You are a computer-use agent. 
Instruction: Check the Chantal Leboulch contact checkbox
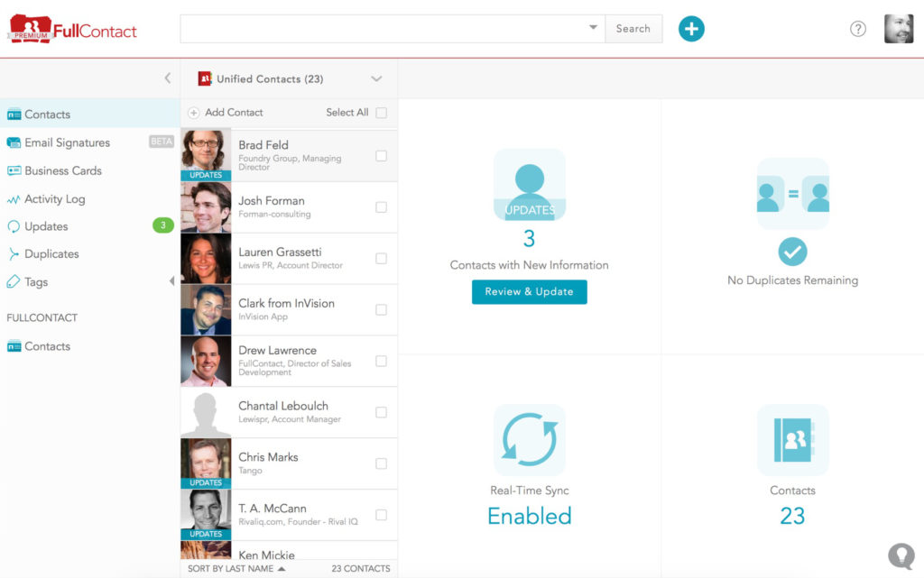pos(382,412)
